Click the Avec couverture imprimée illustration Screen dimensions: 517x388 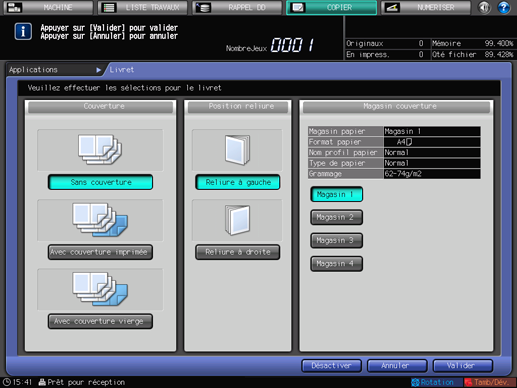point(100,220)
